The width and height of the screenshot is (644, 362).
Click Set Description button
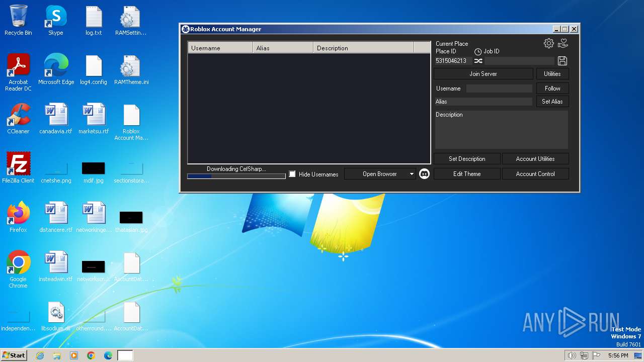click(467, 159)
